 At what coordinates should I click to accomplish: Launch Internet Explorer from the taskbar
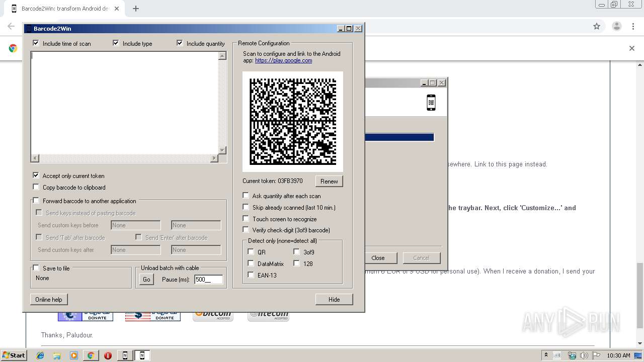(x=41, y=355)
